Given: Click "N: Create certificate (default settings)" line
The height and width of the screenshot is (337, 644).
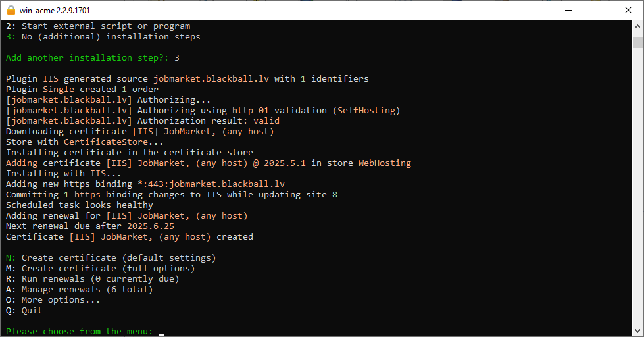Looking at the screenshot, I should pyautogui.click(x=111, y=258).
